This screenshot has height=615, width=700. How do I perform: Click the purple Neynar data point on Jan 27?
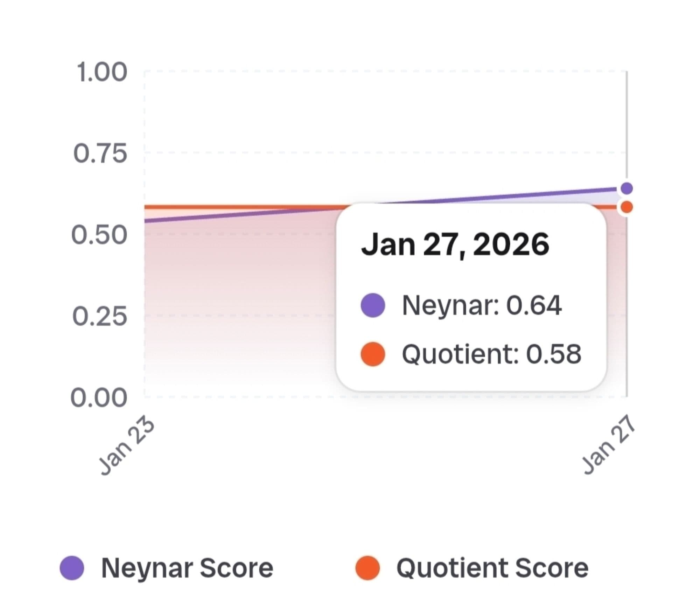pyautogui.click(x=626, y=188)
